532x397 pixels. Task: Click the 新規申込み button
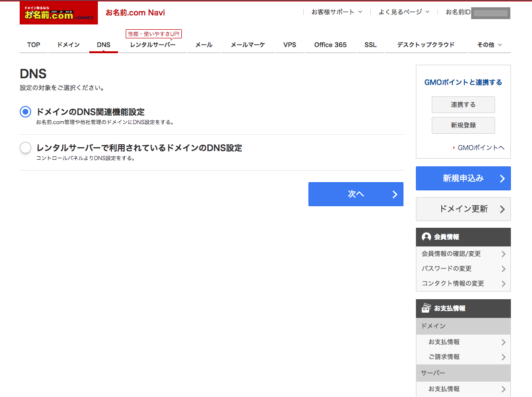(463, 178)
